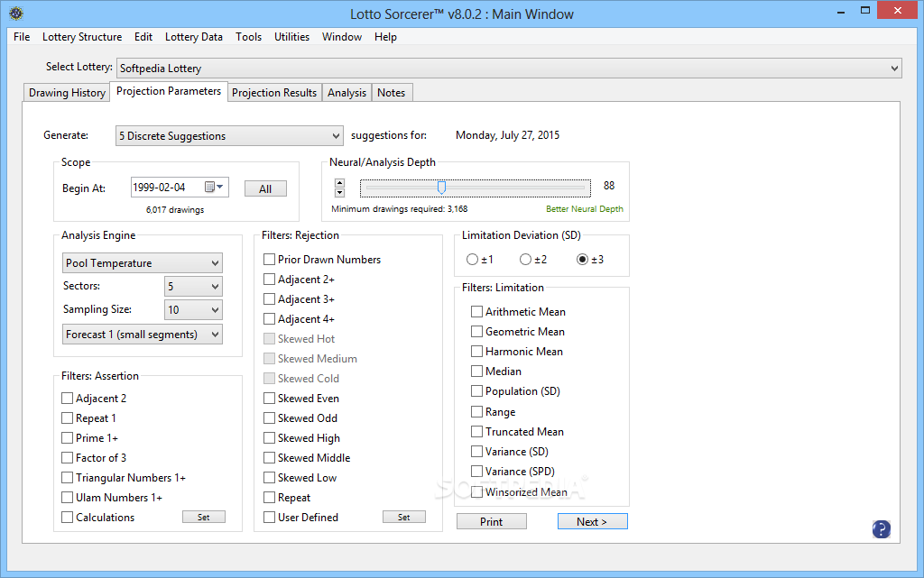Screen dimensions: 924x578
Task: Open the Lottery Data menu
Action: pyautogui.click(x=194, y=36)
